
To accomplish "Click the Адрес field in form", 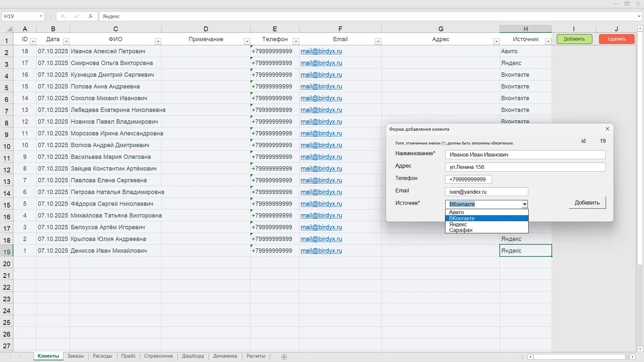I will point(525,167).
